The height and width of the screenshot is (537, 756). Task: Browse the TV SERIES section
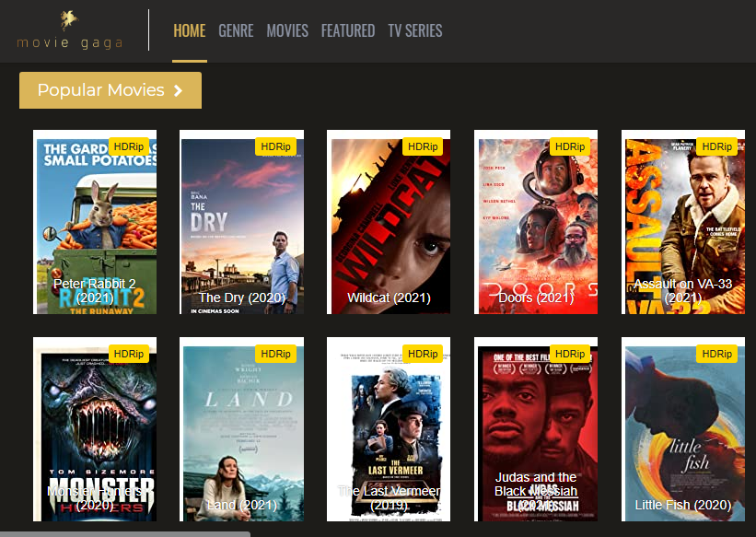coord(415,31)
